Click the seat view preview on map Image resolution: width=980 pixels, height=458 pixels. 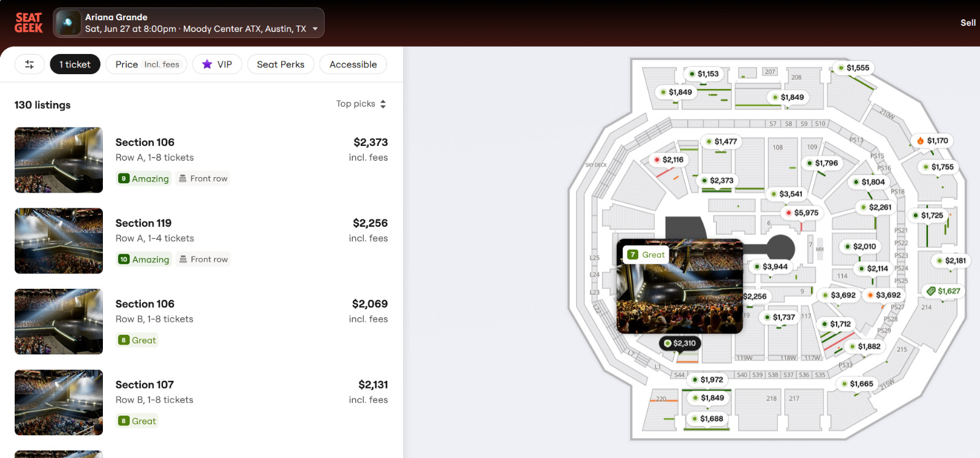click(x=679, y=286)
